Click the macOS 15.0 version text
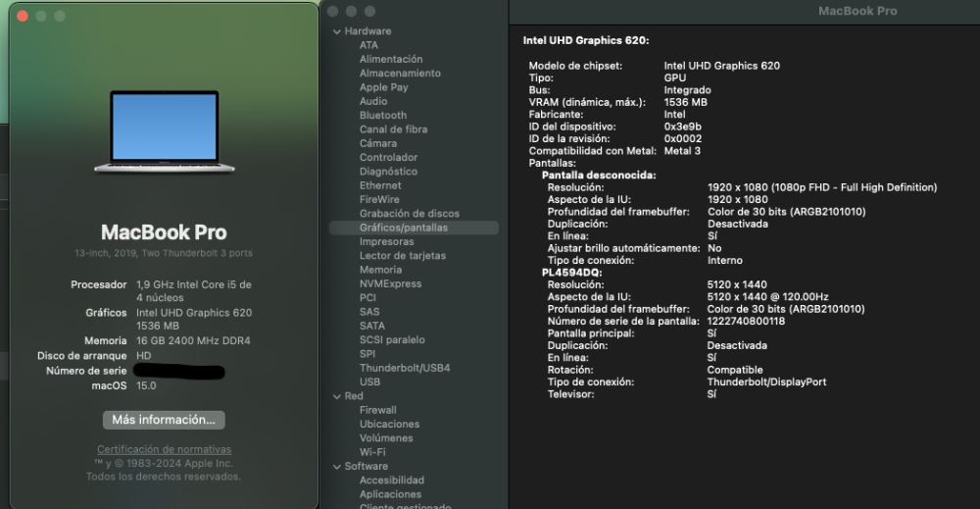The width and height of the screenshot is (980, 509). click(146, 385)
